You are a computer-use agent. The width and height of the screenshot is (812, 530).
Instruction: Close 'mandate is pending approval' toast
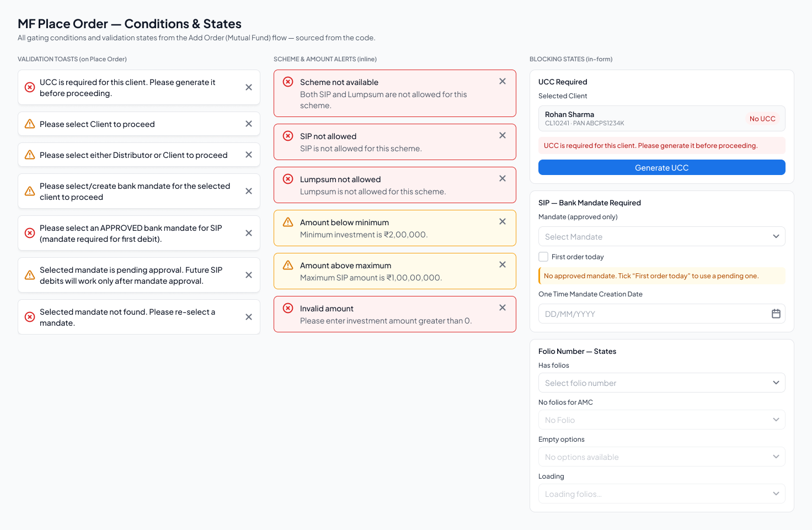(249, 275)
